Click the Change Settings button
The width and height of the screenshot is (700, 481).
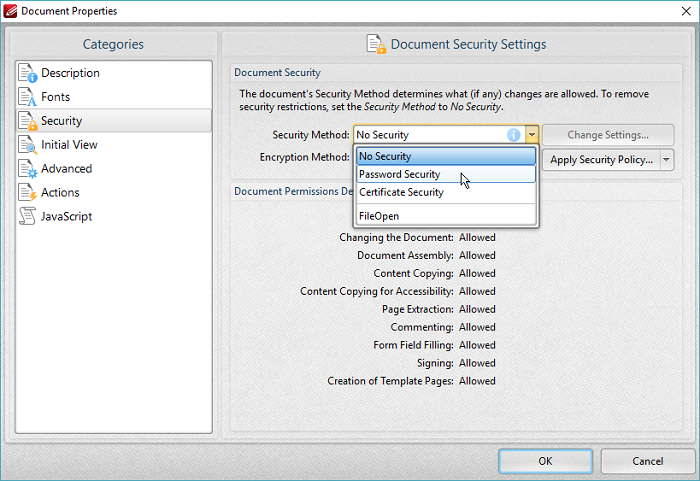[608, 135]
